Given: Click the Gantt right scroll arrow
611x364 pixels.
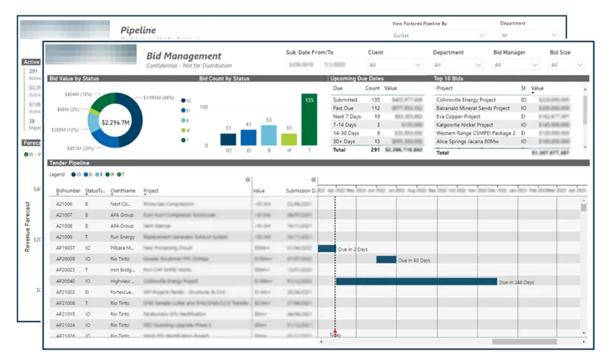Looking at the screenshot, I should (x=584, y=342).
